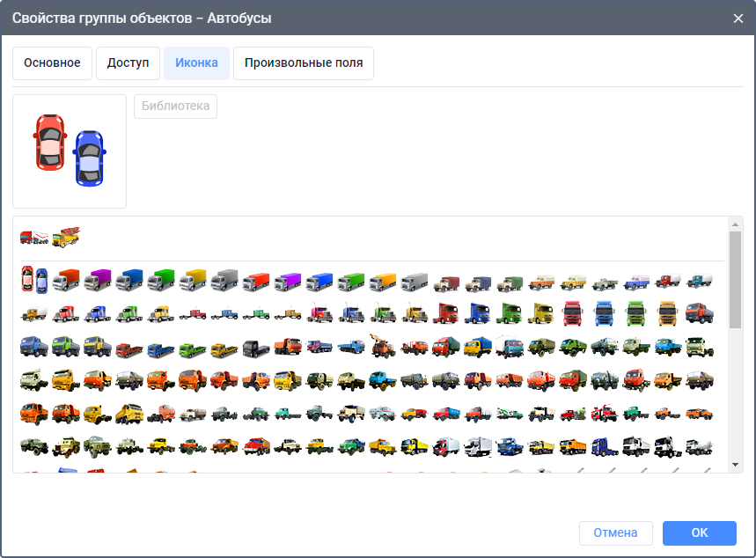The width and height of the screenshot is (756, 558).
Task: Pick the yellow-cab truck with red tank
Action: click(x=415, y=414)
